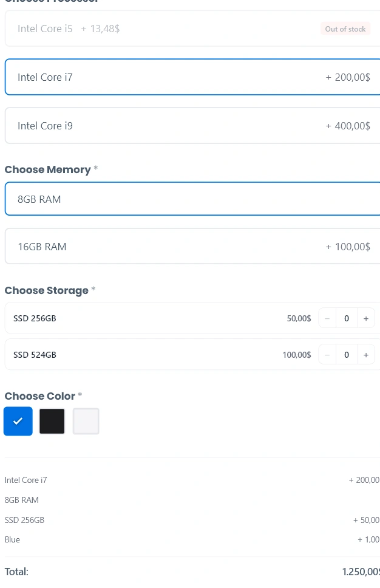Screen dimensions: 380x588
Task: Pick the black color swatch
Action: [52, 421]
